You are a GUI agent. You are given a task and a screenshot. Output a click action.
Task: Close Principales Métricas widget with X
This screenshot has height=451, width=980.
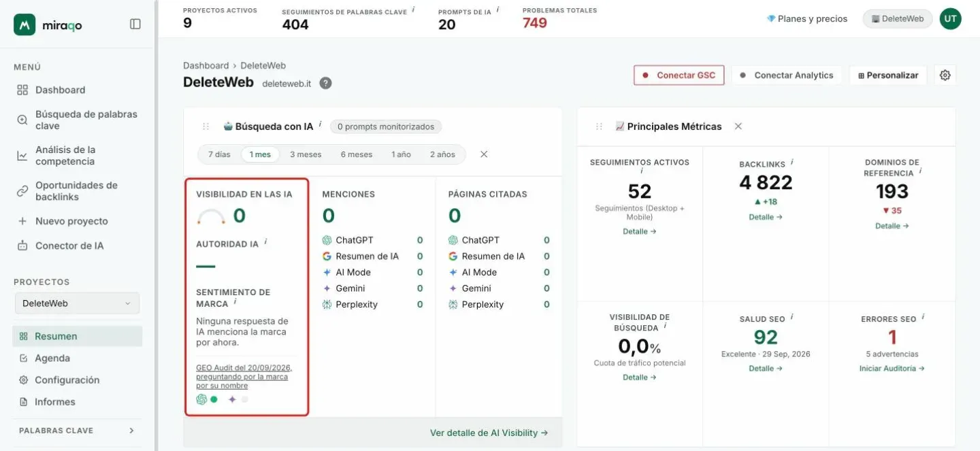coord(738,127)
